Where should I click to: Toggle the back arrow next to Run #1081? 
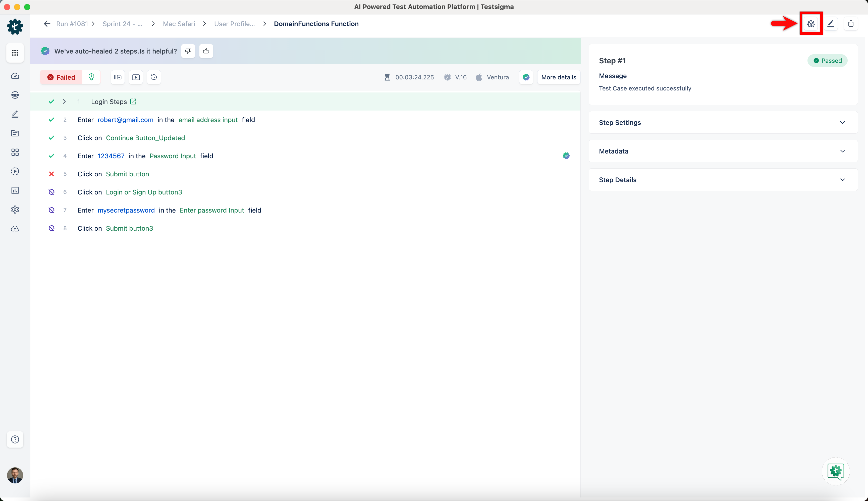[x=47, y=23]
